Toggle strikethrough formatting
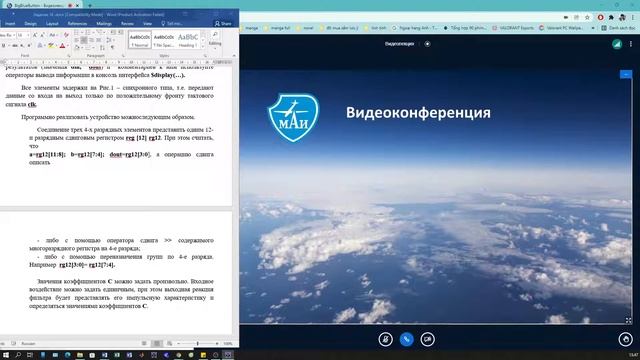The image size is (640, 360). coord(15,45)
